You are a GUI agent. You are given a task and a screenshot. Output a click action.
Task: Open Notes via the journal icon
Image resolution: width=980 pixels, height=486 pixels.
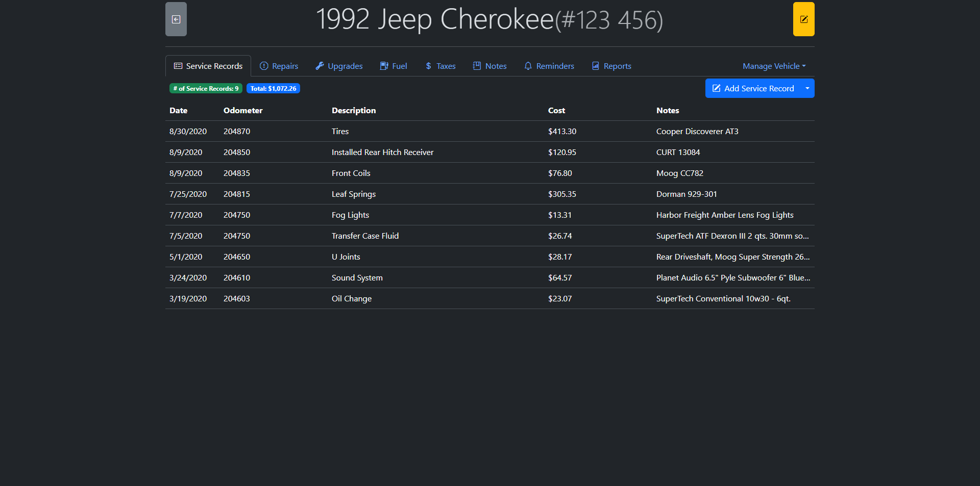tap(477, 66)
